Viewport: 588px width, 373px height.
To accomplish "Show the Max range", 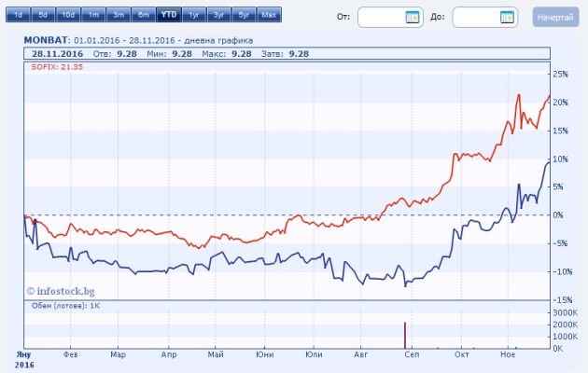I will tap(269, 15).
